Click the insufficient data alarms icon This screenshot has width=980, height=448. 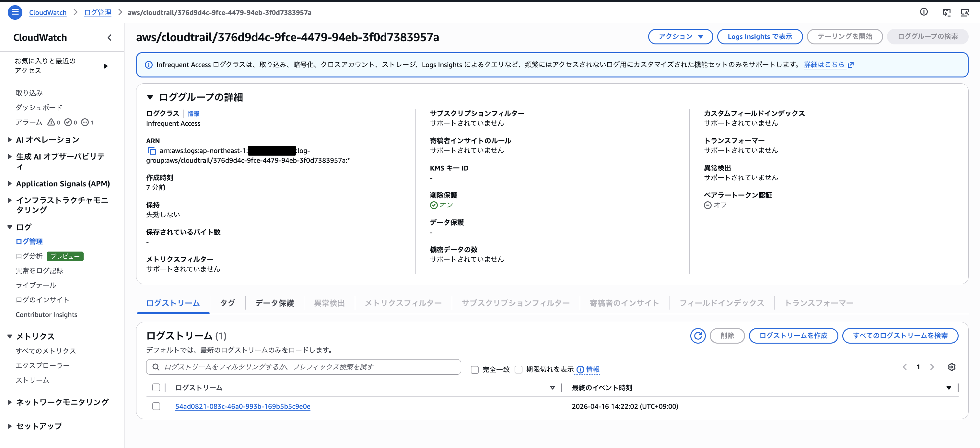pyautogui.click(x=85, y=122)
